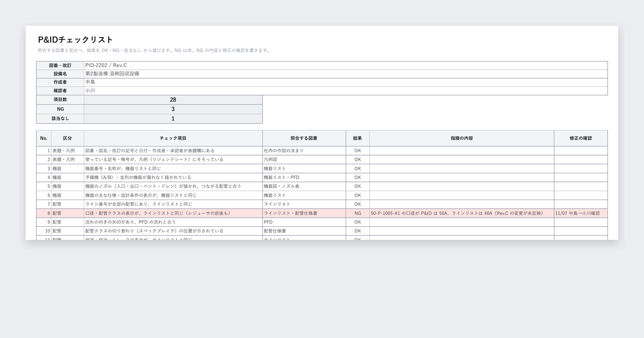Click the "11/07 中島→小川確認" cell

tap(581, 213)
